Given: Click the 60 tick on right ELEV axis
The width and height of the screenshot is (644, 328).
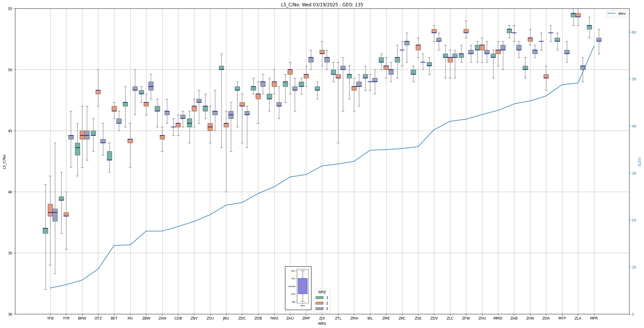Looking at the screenshot, I should (x=634, y=32).
